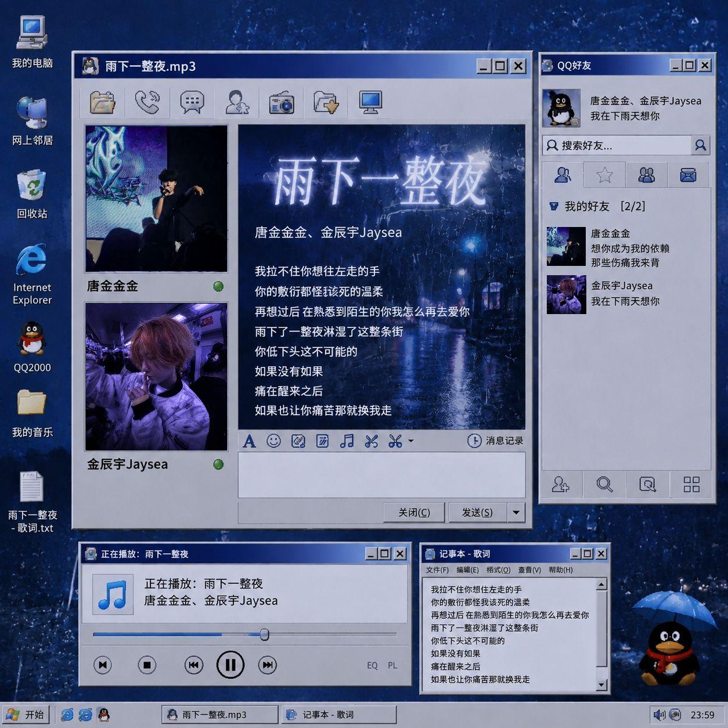728x728 pixels.
Task: Click the QQ penguin quick launch icon
Action: [104, 715]
